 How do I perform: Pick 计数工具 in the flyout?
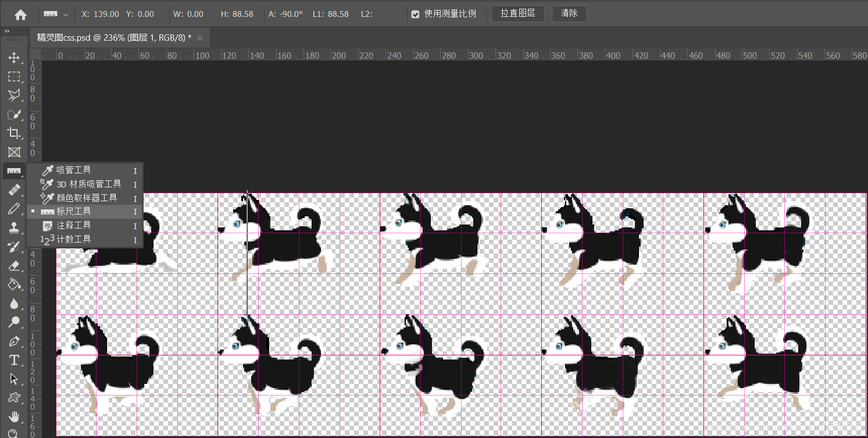coord(85,239)
